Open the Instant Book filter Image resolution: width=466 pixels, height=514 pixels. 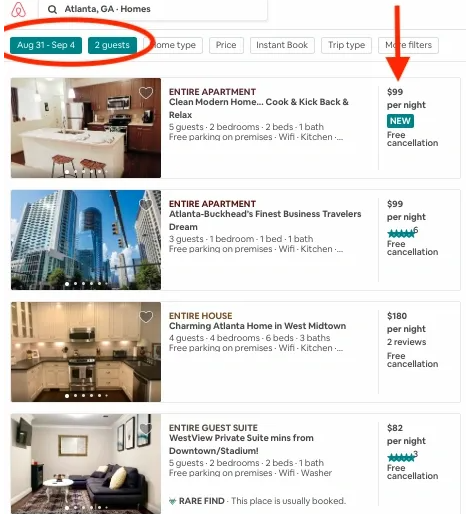[282, 45]
